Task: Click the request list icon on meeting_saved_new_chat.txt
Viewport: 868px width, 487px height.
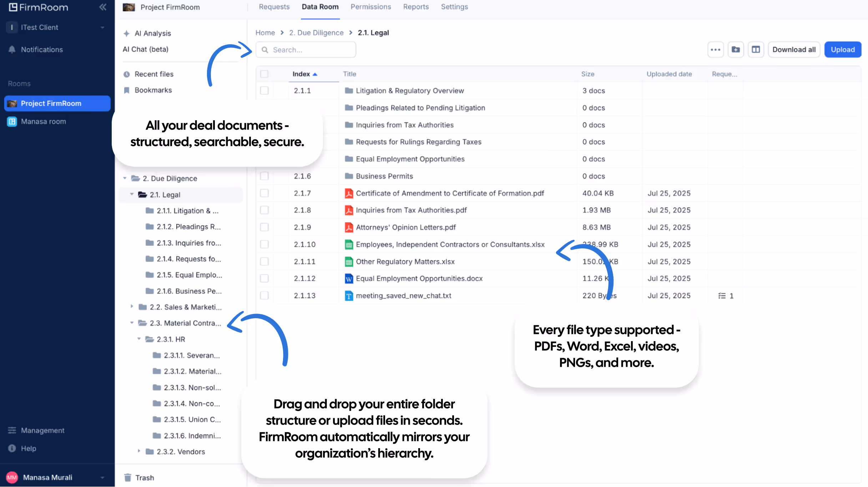Action: [x=722, y=295]
